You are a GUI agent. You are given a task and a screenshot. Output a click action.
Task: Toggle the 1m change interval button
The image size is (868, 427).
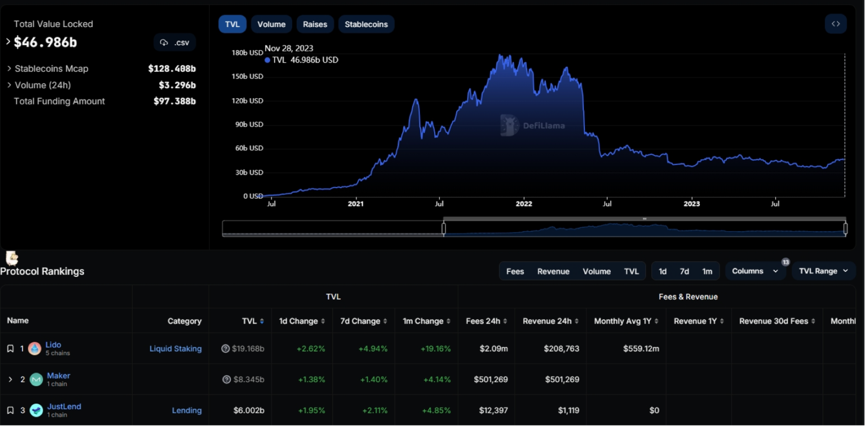click(x=707, y=271)
